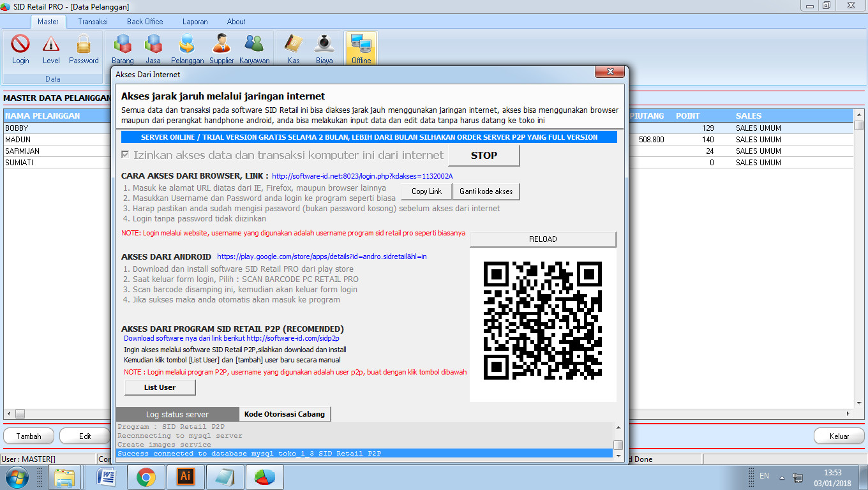Select the MADUN customer row
This screenshot has width=868, height=490.
57,139
